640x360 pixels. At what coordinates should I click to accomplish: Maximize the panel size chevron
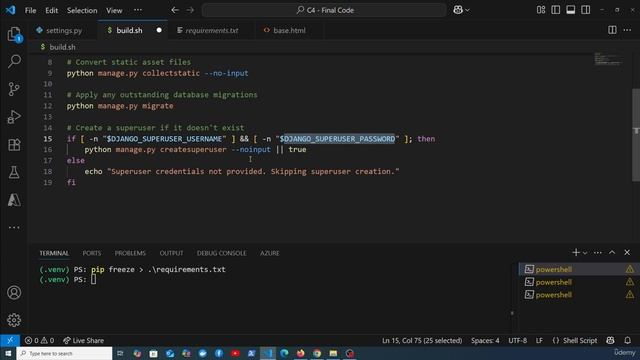click(x=612, y=253)
